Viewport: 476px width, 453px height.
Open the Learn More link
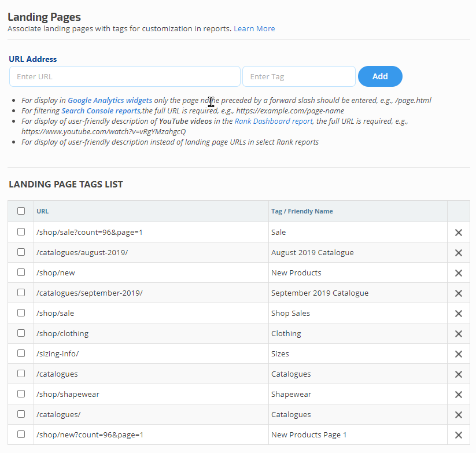coord(254,29)
